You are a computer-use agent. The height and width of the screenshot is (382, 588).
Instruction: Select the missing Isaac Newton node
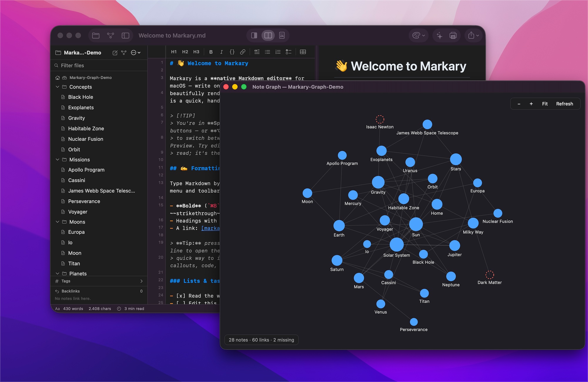coord(380,119)
